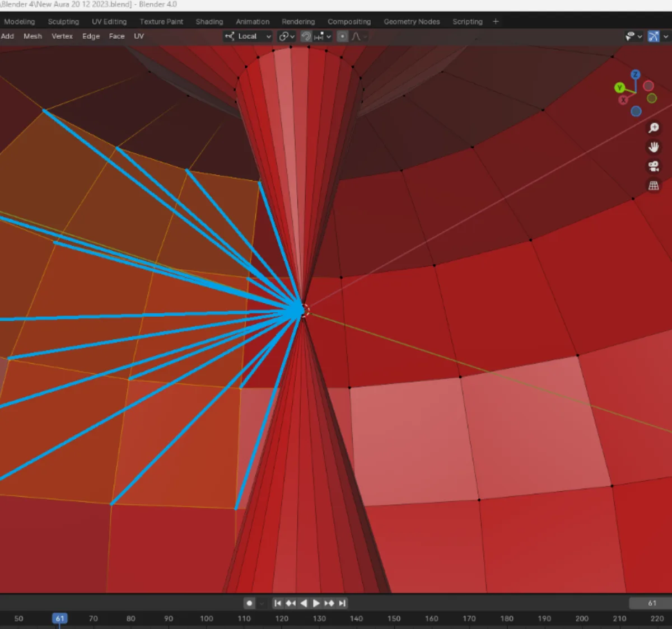Switch to the Texture Paint workspace
Image resolution: width=672 pixels, height=629 pixels.
pos(161,22)
